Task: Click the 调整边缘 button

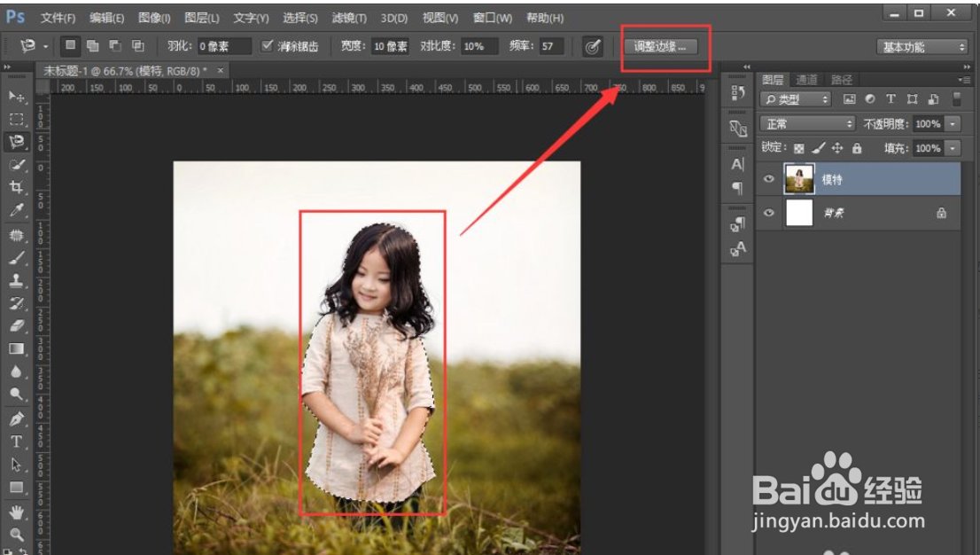Action: click(661, 46)
